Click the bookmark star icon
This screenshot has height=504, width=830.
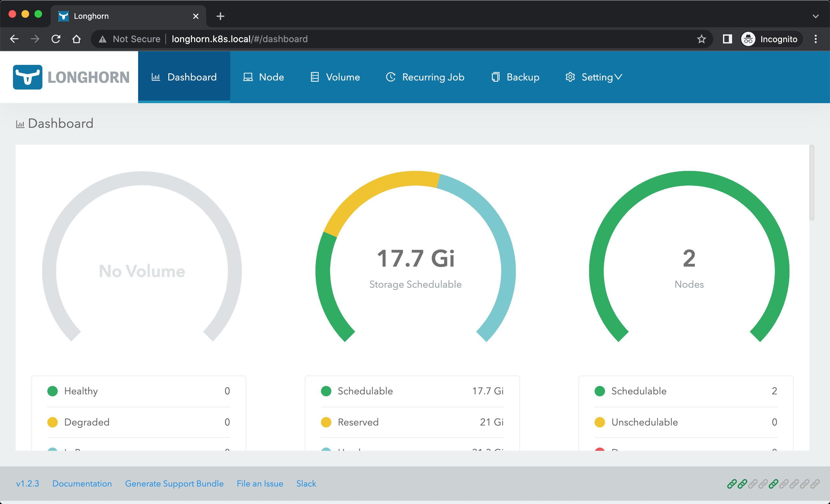[x=701, y=39]
